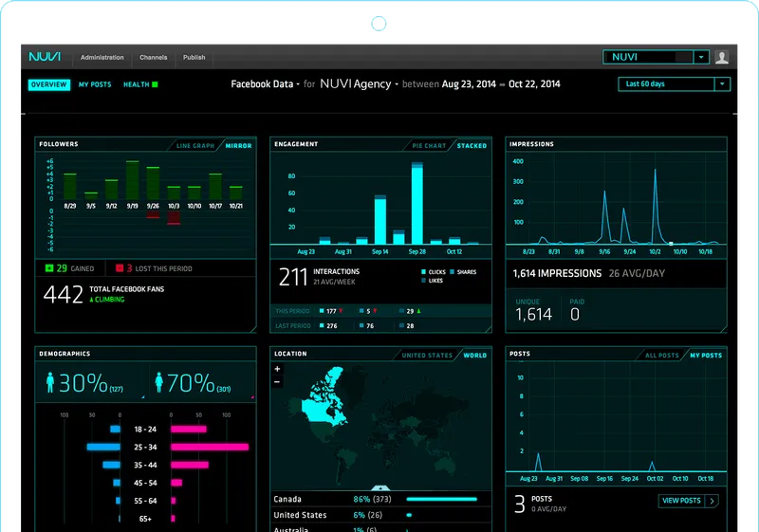Switch Location view to World
The height and width of the screenshot is (532, 759).
(475, 355)
